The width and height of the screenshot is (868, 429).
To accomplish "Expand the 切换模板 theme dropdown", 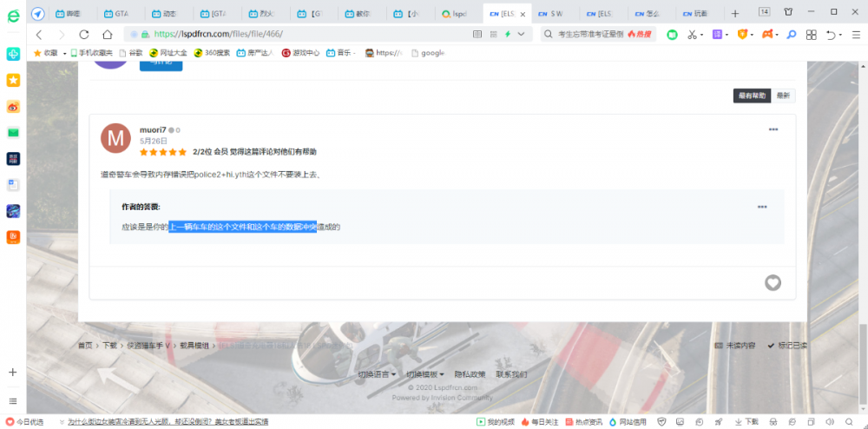I will pos(425,374).
